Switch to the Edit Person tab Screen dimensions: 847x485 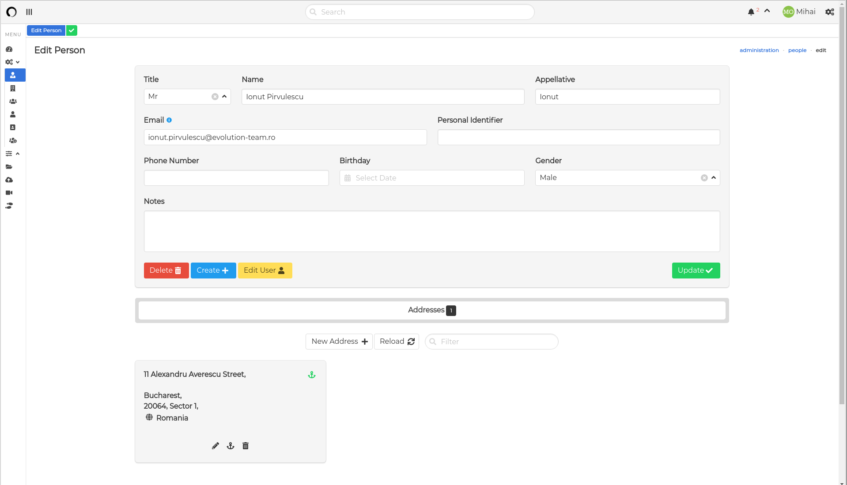tap(46, 30)
